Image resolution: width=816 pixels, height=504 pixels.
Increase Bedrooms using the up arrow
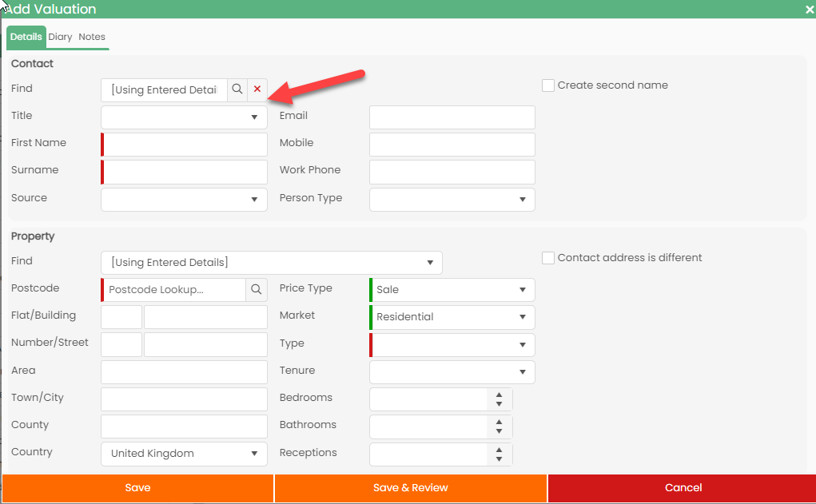pyautogui.click(x=499, y=395)
